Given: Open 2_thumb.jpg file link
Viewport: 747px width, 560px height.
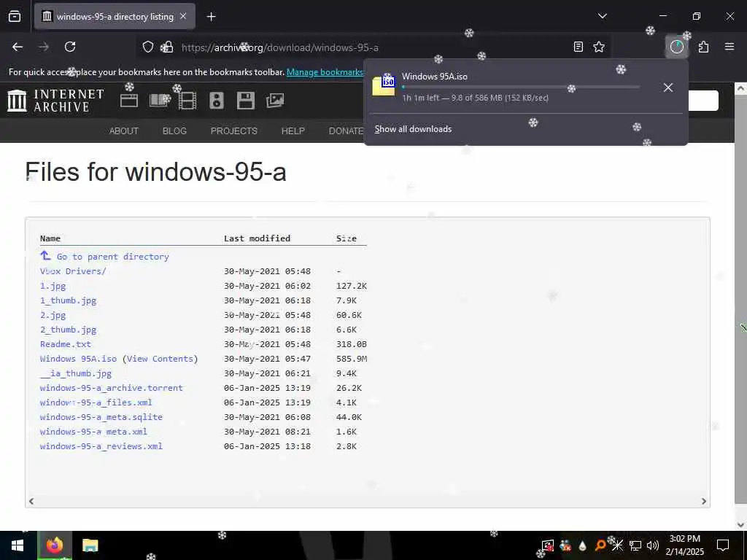Looking at the screenshot, I should click(x=68, y=330).
